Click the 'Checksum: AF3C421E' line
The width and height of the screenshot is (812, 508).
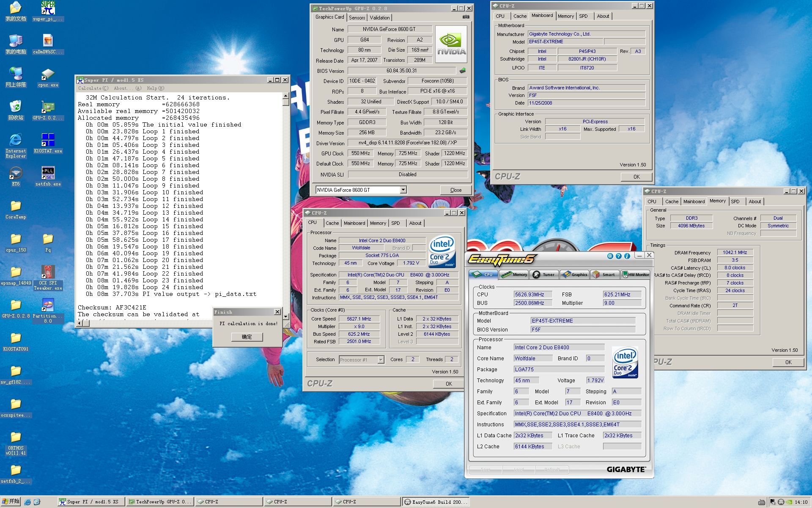(x=112, y=307)
